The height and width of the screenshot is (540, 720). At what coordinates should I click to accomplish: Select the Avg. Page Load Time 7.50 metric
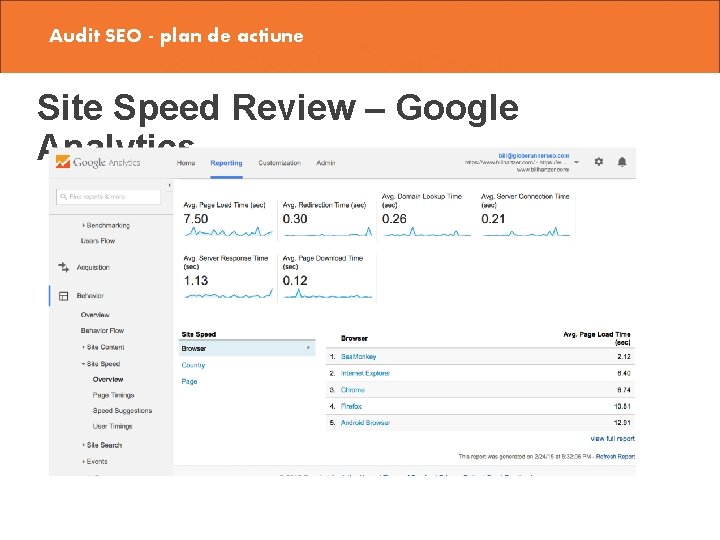tap(228, 219)
